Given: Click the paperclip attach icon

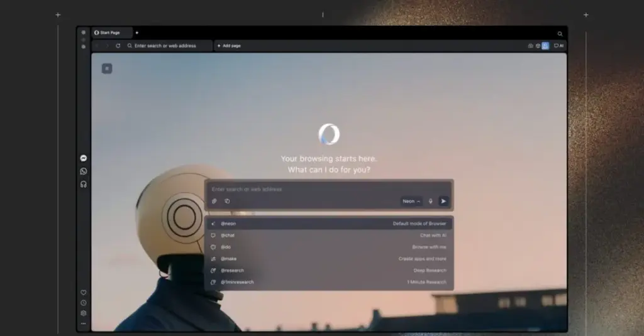Looking at the screenshot, I should coord(214,201).
